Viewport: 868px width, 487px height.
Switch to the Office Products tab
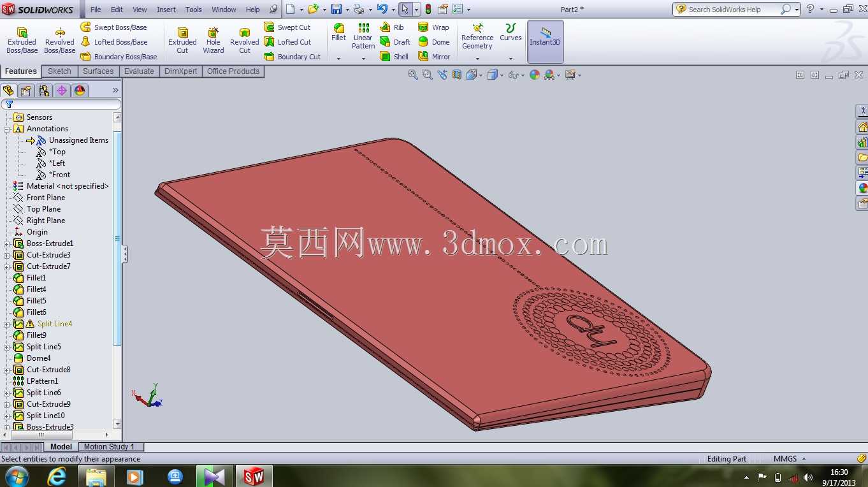[x=233, y=71]
